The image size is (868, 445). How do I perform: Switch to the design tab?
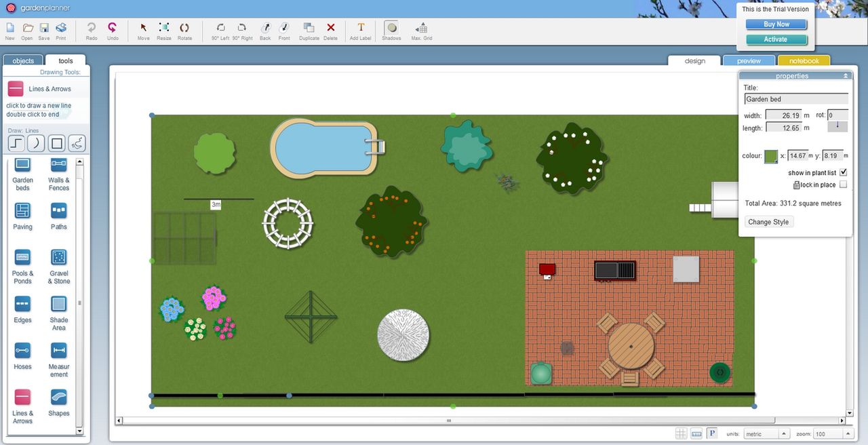pos(694,61)
